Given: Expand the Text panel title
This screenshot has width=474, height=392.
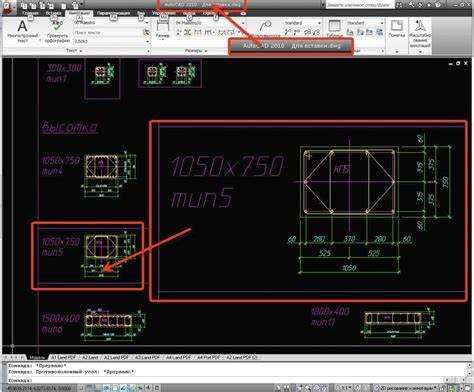Looking at the screenshot, I should [74, 51].
